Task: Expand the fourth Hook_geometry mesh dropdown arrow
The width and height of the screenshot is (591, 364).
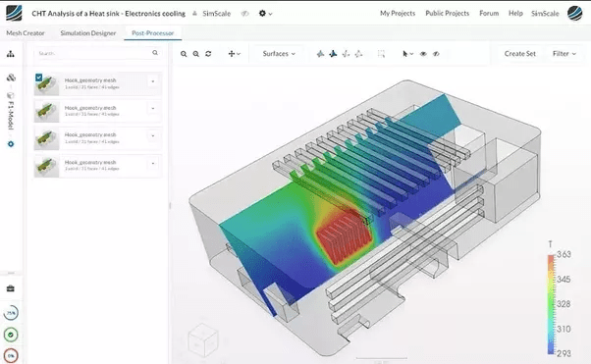Action: (x=153, y=163)
